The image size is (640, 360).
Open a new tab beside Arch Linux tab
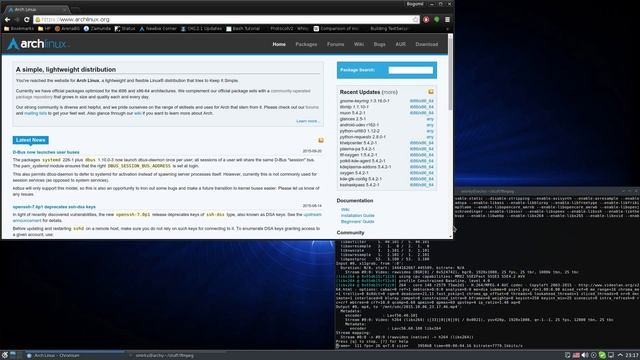point(76,9)
